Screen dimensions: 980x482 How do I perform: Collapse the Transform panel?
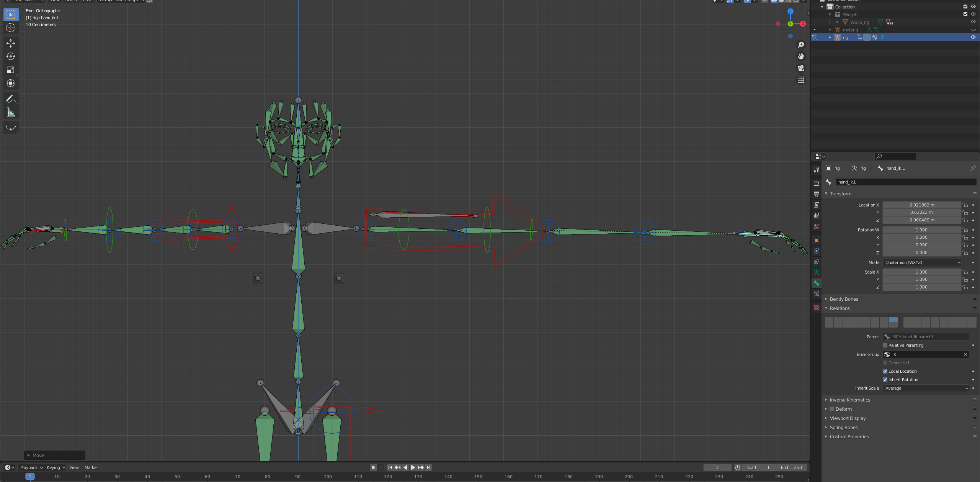tap(826, 194)
